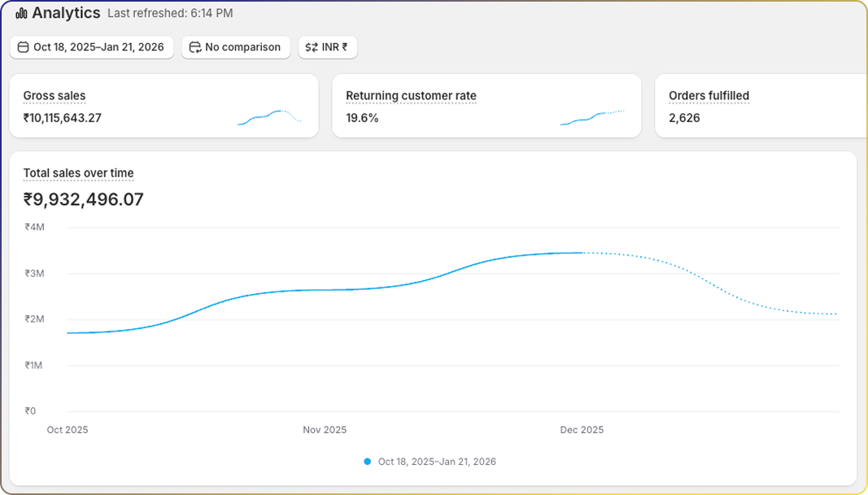The height and width of the screenshot is (495, 868).
Task: Open the Gross sales sparkline chart
Action: 269,117
